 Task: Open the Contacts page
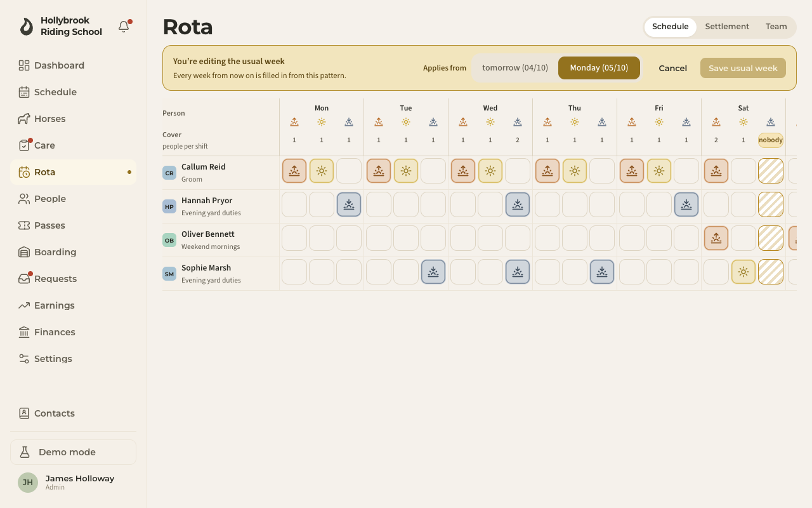(x=73, y=413)
